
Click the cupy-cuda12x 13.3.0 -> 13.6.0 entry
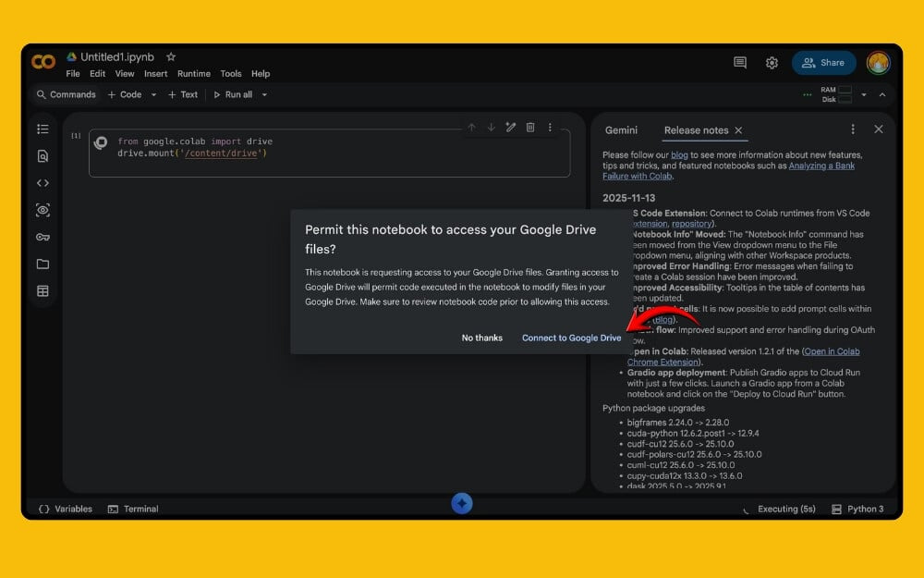point(685,476)
